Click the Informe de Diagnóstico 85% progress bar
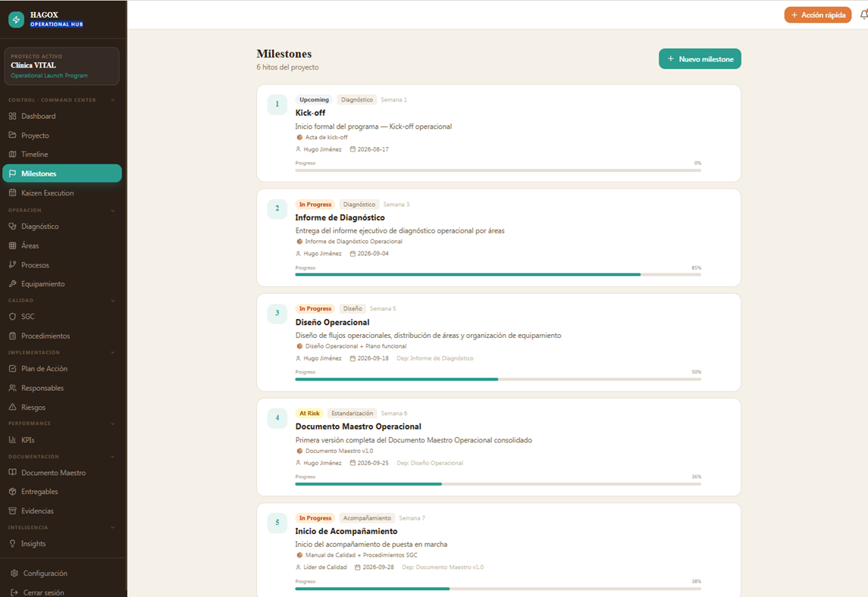Screen dimensions: 868x597 pyautogui.click(x=498, y=274)
